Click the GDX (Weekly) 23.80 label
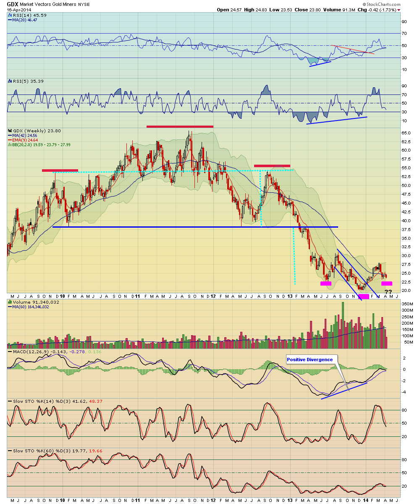 pos(37,131)
